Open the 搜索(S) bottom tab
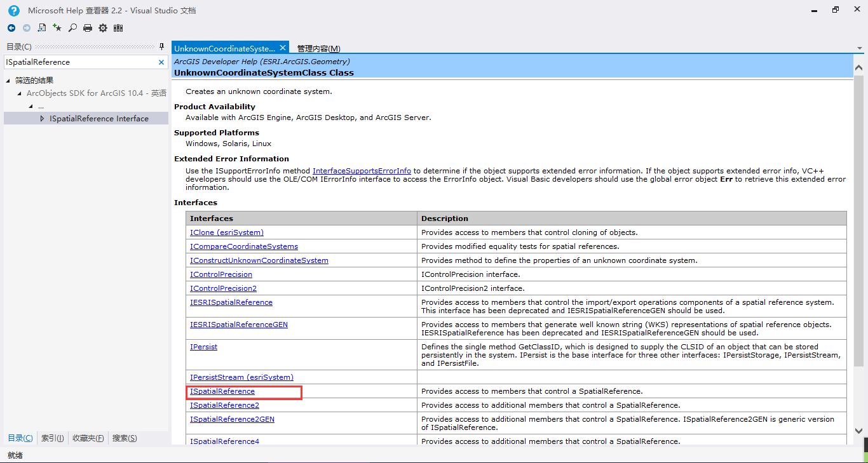The height and width of the screenshot is (463, 868). click(x=125, y=438)
